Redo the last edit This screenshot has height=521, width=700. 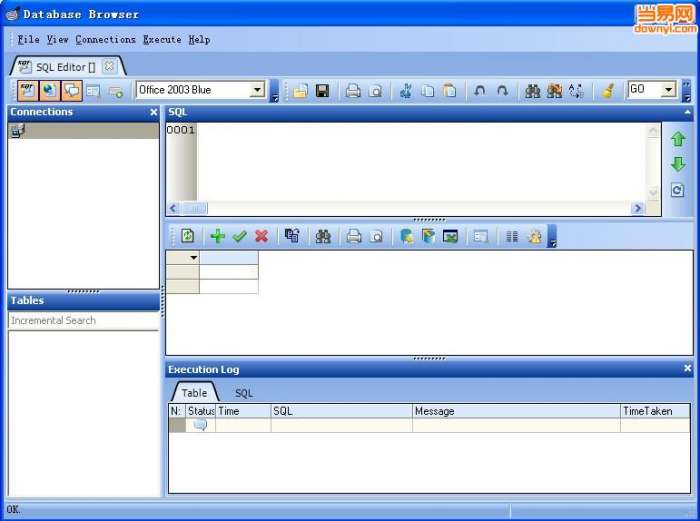point(502,91)
